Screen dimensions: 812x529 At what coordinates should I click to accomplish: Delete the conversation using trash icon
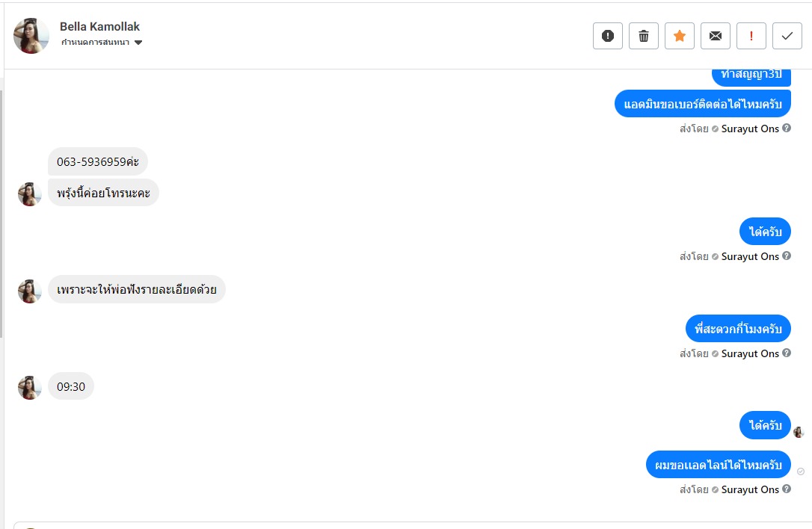pos(644,36)
